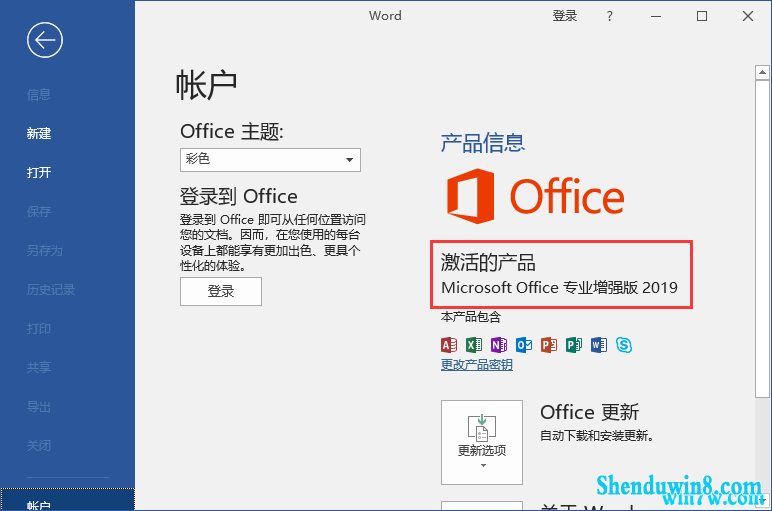The width and height of the screenshot is (772, 511).
Task: Open 历史记录 in the sidebar
Action: [x=51, y=289]
